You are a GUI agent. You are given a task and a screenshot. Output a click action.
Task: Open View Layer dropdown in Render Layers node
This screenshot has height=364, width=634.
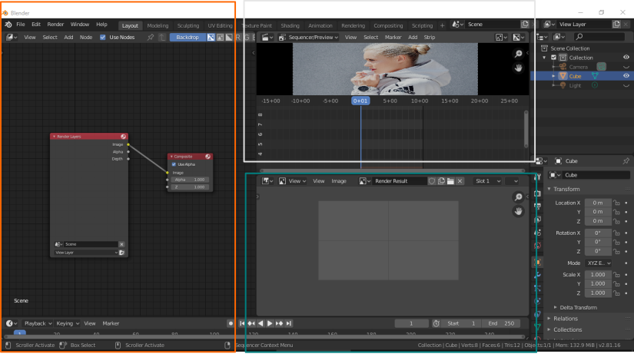click(86, 253)
